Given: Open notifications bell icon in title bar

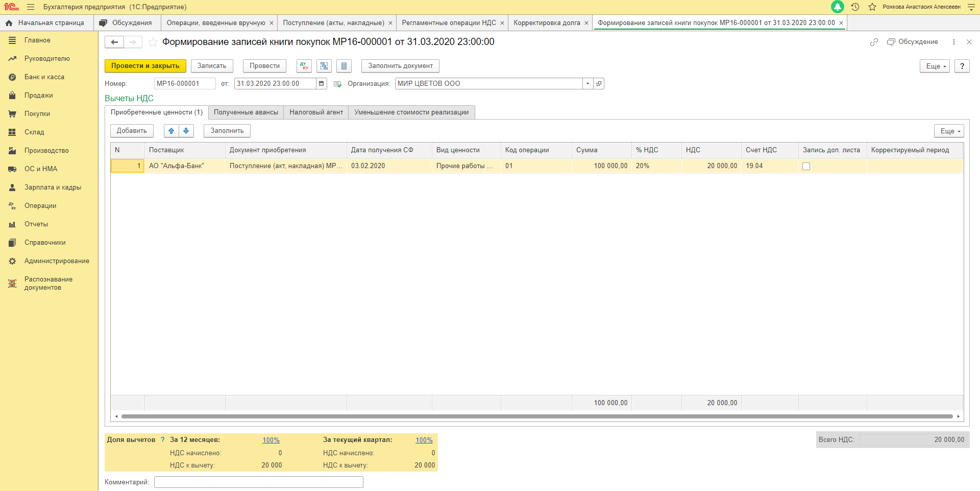Looking at the screenshot, I should 837,7.
